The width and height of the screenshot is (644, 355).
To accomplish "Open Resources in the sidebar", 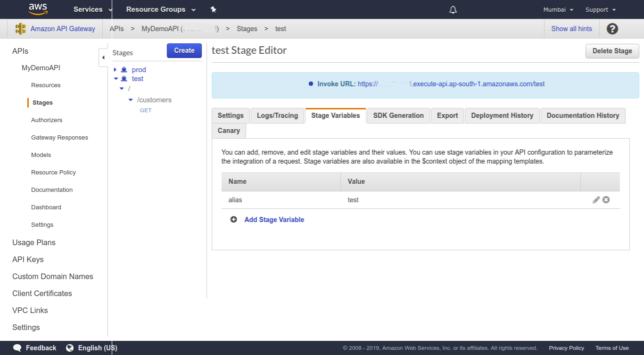I will [x=46, y=85].
